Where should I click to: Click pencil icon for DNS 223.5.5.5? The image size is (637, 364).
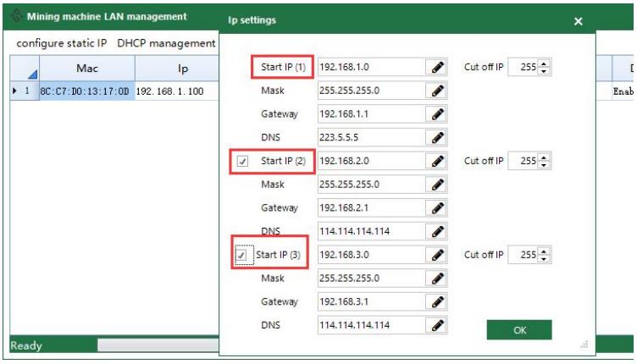(x=438, y=137)
